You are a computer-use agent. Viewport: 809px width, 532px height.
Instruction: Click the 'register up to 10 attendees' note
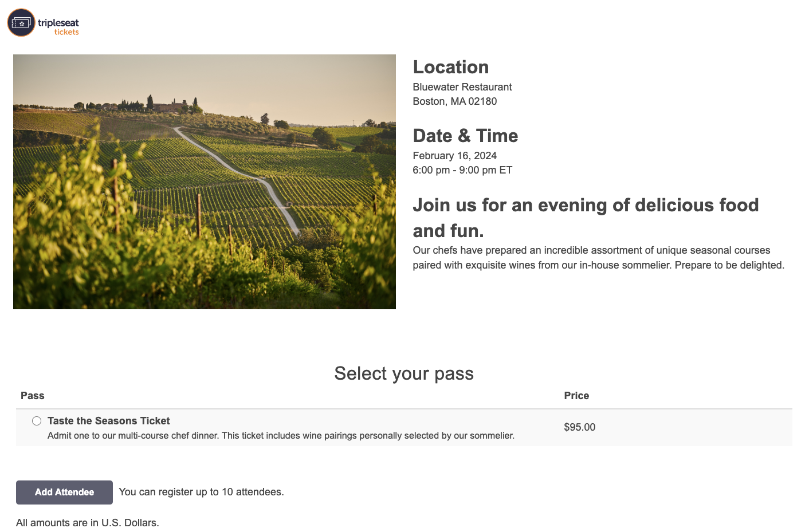[201, 492]
